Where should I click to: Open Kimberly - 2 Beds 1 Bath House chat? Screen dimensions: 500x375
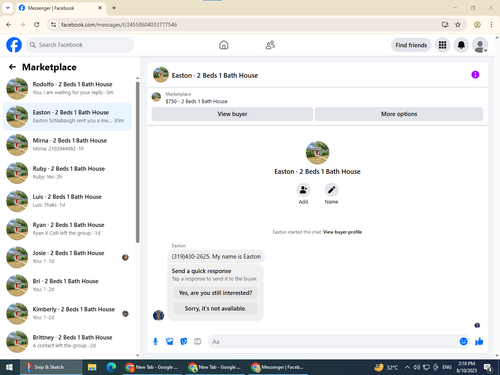pos(68,313)
